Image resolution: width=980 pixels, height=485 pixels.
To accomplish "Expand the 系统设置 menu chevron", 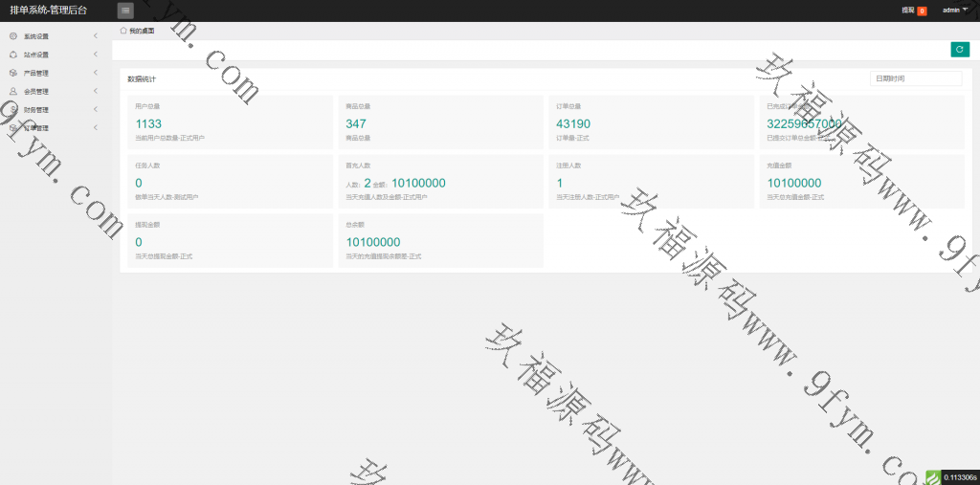I will point(96,36).
